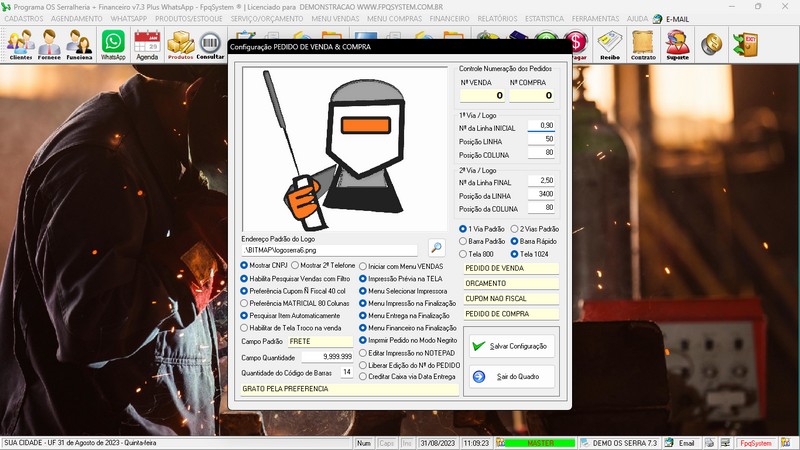Toggle Habilita Pesquisar Vendas com Filtro

click(295, 279)
